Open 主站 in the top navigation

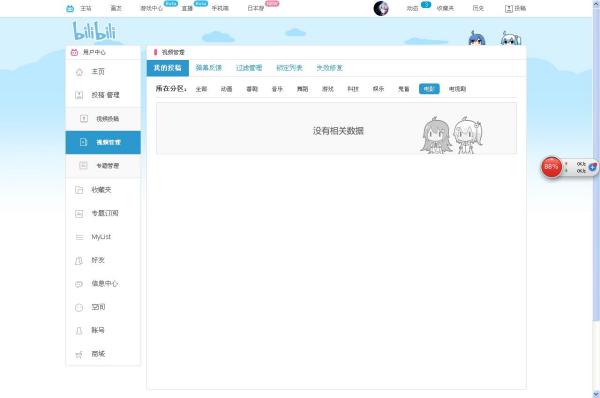[86, 8]
